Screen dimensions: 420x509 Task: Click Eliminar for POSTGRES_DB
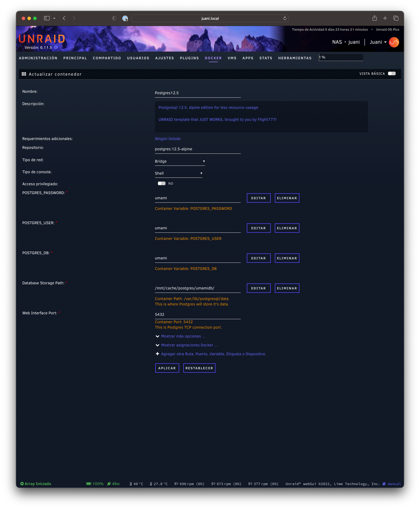287,258
